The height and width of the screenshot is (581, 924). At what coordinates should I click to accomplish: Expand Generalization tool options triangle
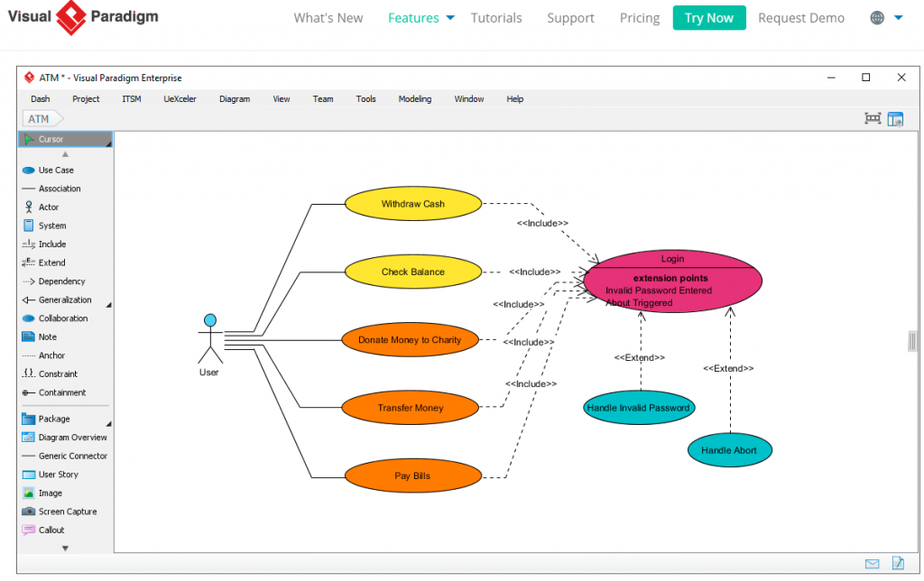[109, 305]
